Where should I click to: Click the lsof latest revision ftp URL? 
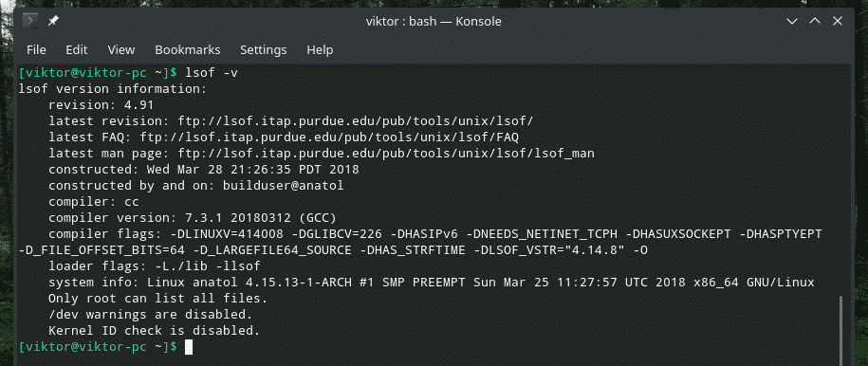click(355, 120)
